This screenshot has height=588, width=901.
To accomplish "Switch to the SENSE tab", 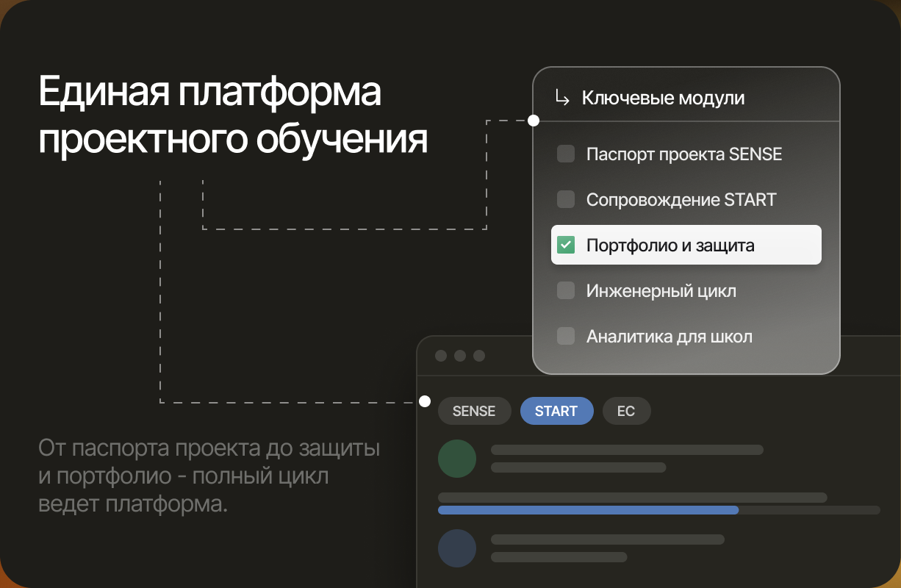I will click(474, 411).
